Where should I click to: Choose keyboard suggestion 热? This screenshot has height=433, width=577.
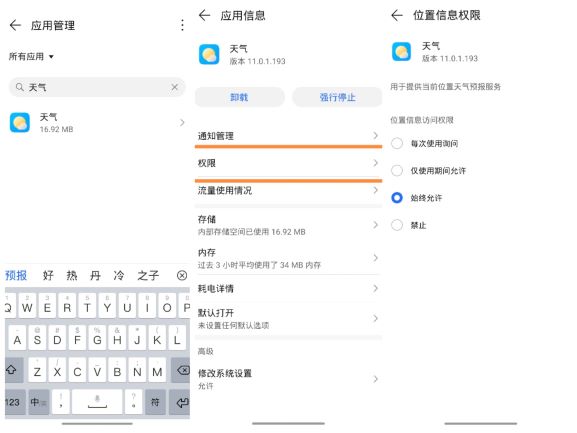[71, 275]
